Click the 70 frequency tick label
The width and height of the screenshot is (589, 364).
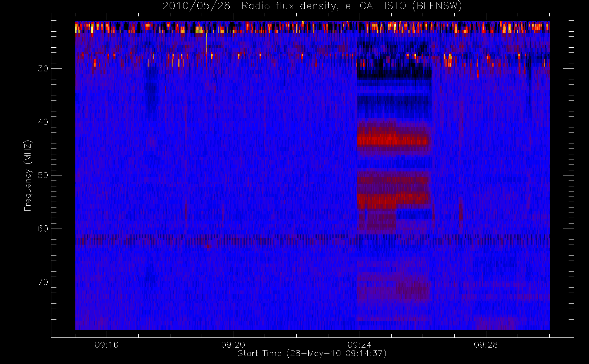43,282
